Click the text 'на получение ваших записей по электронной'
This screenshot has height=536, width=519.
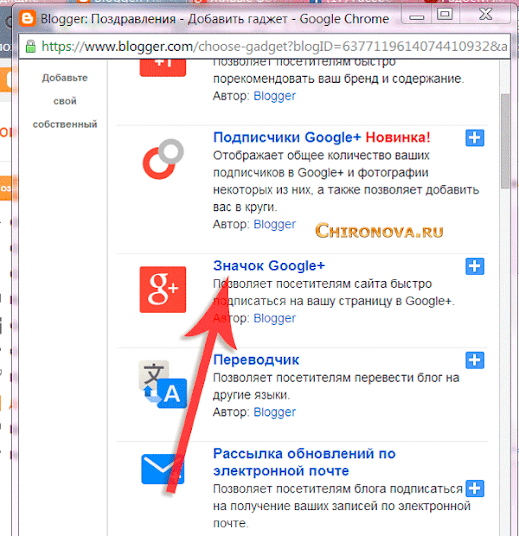click(342, 506)
